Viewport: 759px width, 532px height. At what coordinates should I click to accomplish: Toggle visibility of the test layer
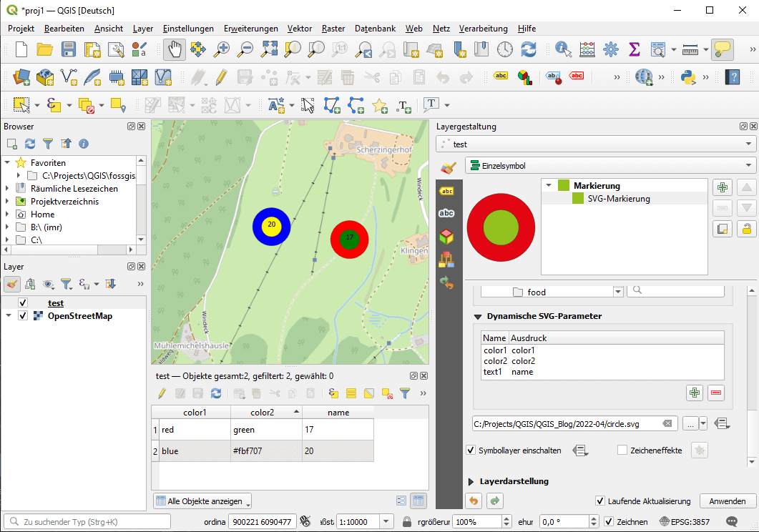click(23, 303)
